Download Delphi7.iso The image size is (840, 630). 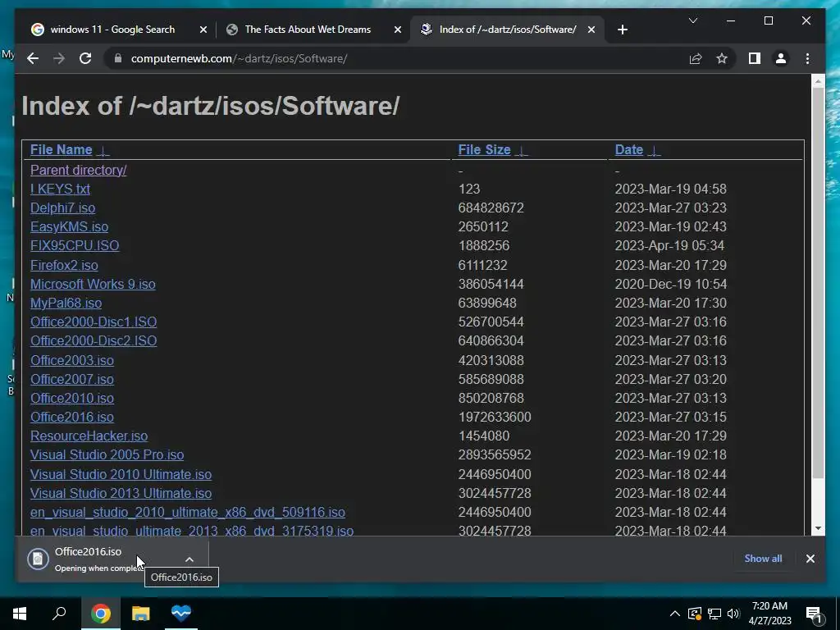(62, 208)
